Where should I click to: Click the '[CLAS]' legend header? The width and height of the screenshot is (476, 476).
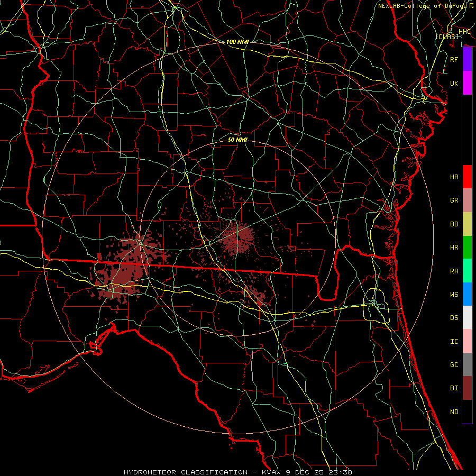pyautogui.click(x=447, y=36)
